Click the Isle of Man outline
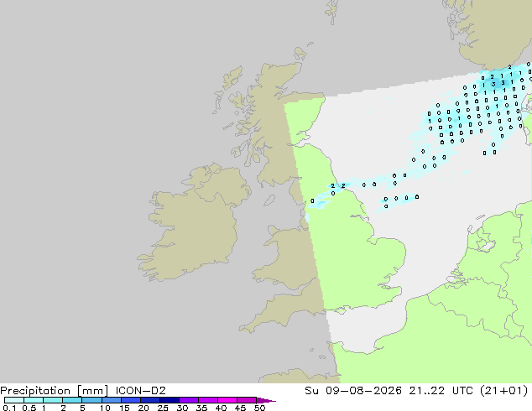The width and height of the screenshot is (532, 411). [269, 200]
